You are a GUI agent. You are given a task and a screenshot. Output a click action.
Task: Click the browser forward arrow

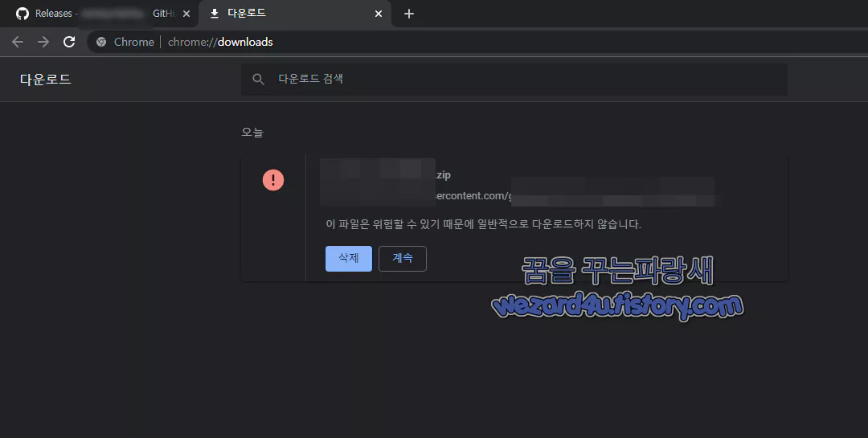pos(43,42)
